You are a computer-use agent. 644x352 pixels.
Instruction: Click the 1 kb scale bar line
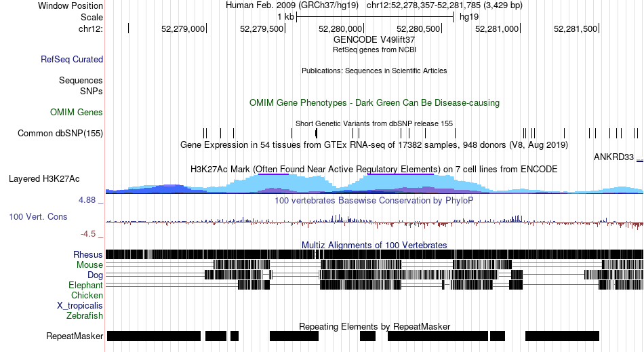[375, 17]
